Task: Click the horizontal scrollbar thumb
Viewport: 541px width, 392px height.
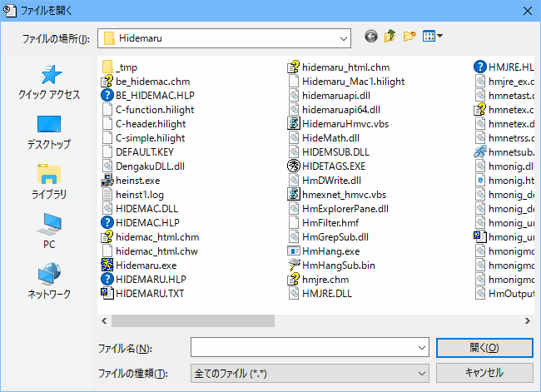Action: point(193,321)
